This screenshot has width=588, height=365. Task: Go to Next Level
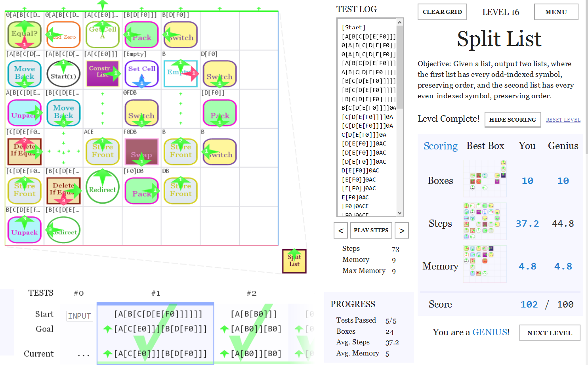[x=550, y=333]
